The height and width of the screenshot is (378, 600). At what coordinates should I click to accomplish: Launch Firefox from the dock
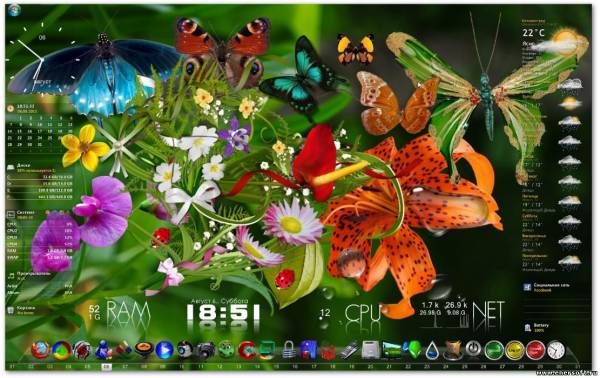click(x=41, y=350)
